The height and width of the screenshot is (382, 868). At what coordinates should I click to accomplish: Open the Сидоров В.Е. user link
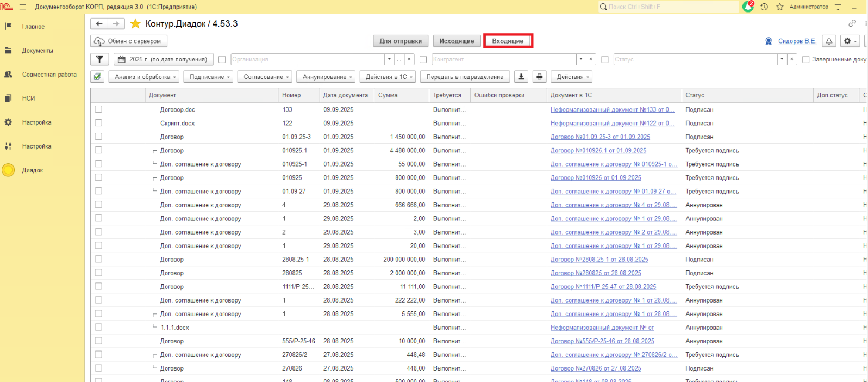coord(797,41)
